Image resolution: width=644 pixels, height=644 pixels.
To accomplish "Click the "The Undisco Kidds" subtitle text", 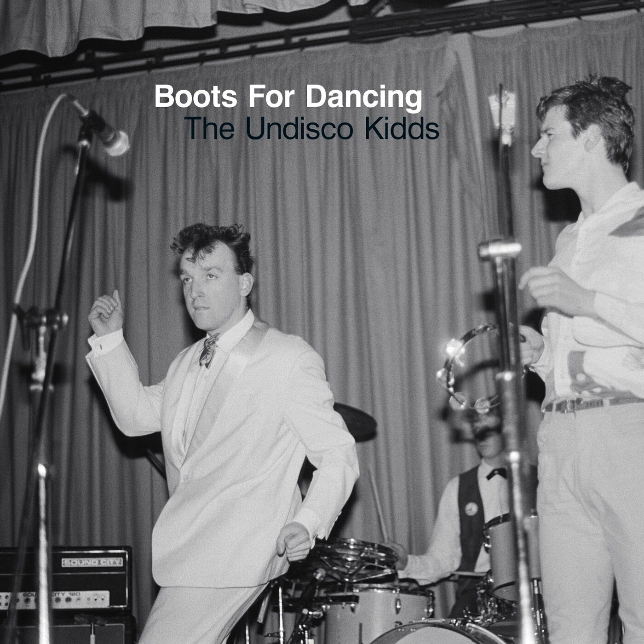I will pyautogui.click(x=311, y=129).
